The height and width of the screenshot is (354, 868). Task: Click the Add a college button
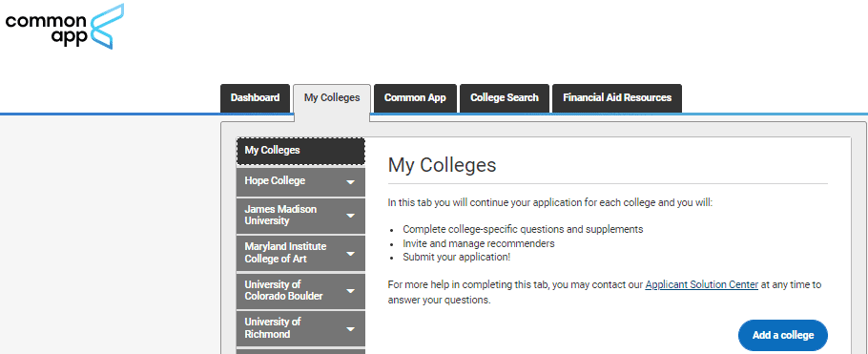pos(783,335)
